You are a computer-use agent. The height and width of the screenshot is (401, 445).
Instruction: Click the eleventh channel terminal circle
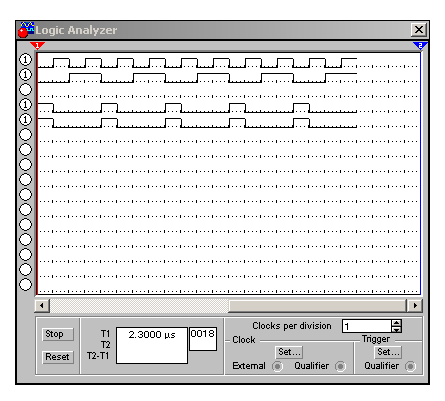25,210
